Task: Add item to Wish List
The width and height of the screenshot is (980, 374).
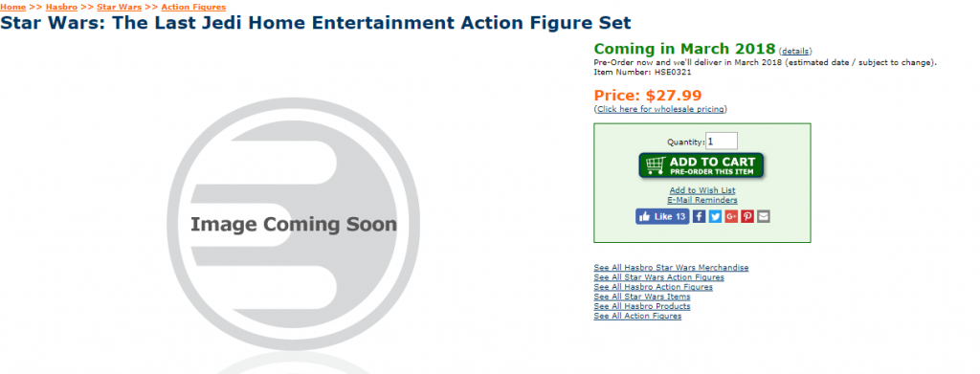Action: click(702, 190)
